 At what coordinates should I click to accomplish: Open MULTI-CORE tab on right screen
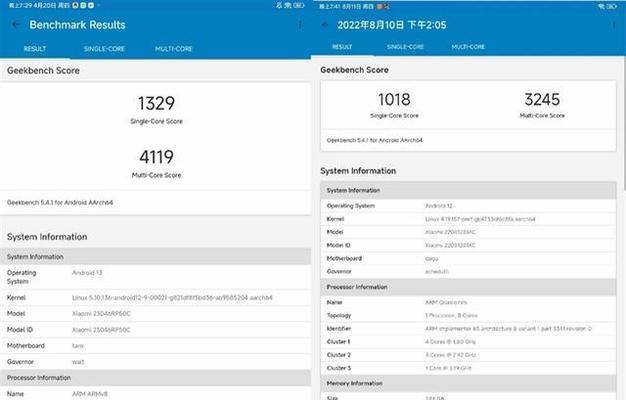pos(468,47)
